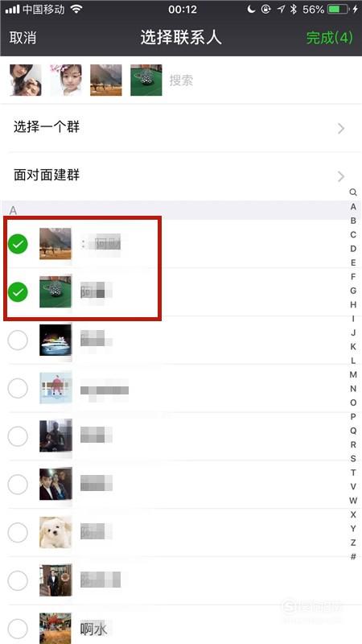Uncheck the mountain landscape contact

point(18,244)
